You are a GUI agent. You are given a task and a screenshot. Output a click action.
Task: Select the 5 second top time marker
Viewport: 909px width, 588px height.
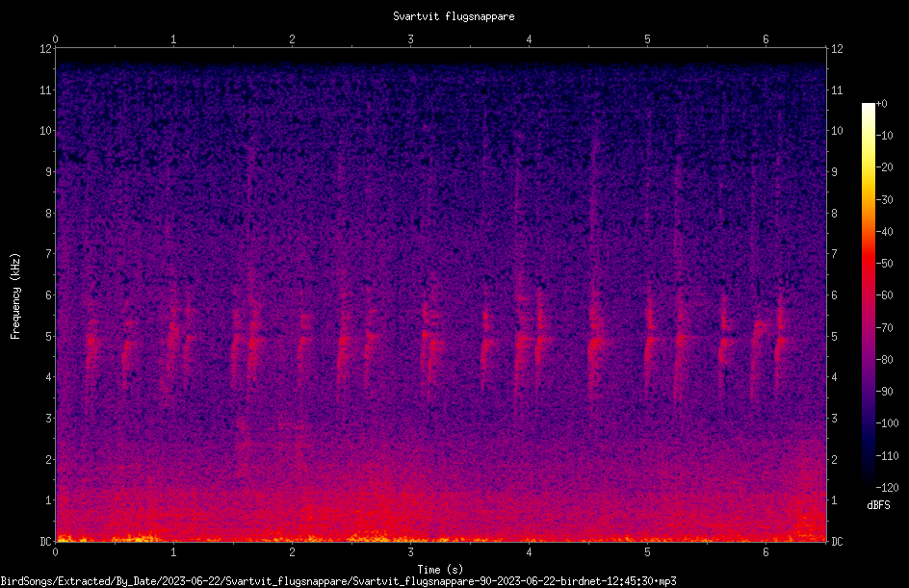[647, 39]
